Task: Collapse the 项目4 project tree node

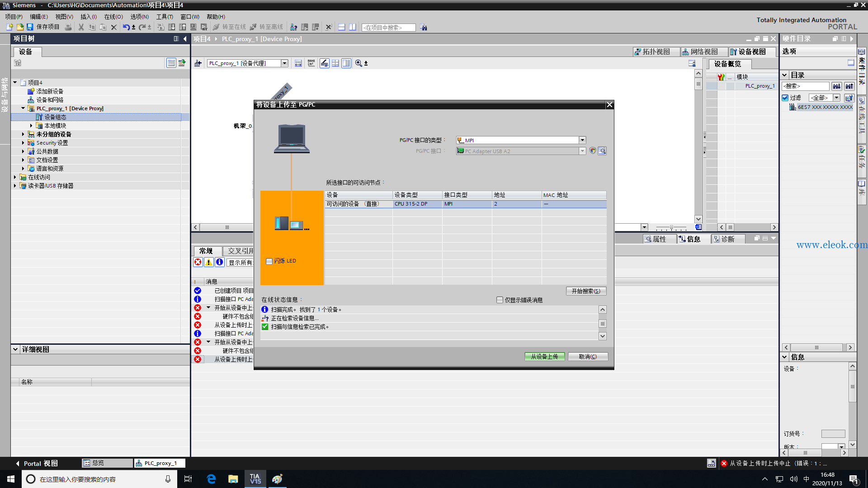Action: click(15, 83)
